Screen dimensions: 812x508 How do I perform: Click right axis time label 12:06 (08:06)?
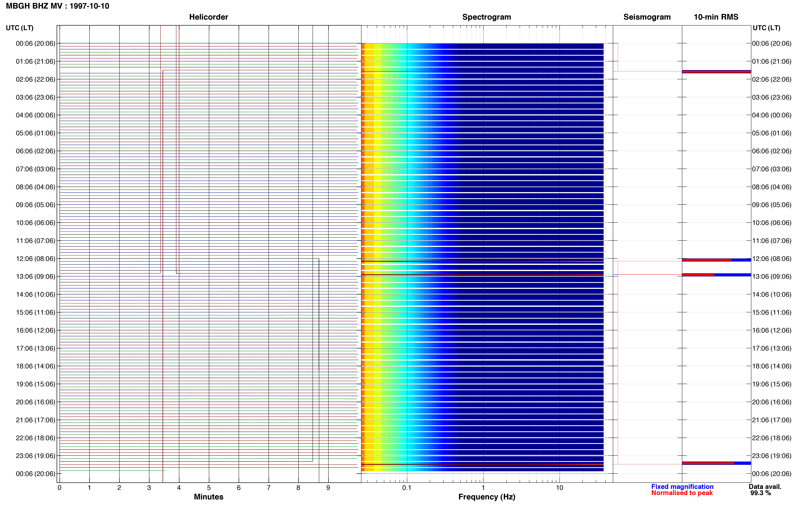click(x=772, y=259)
